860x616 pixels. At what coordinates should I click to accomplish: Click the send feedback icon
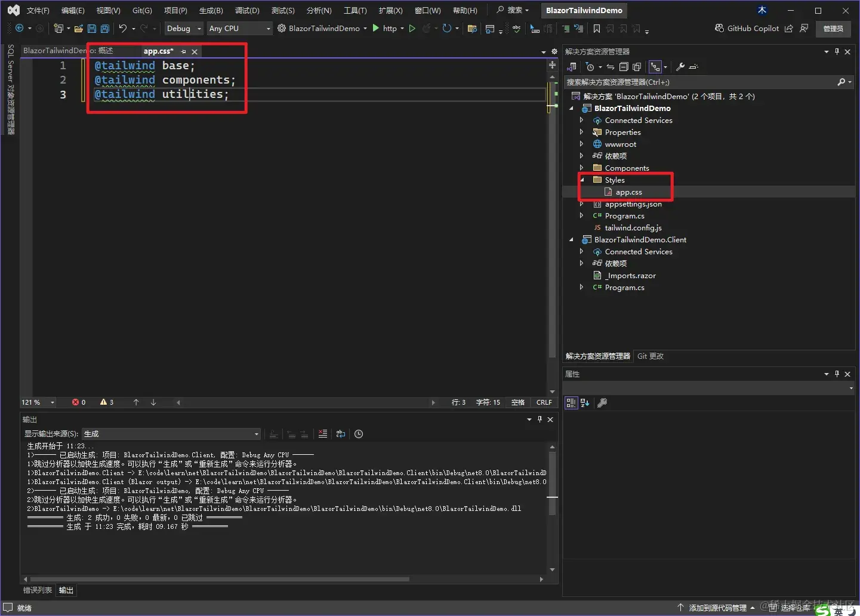click(804, 28)
